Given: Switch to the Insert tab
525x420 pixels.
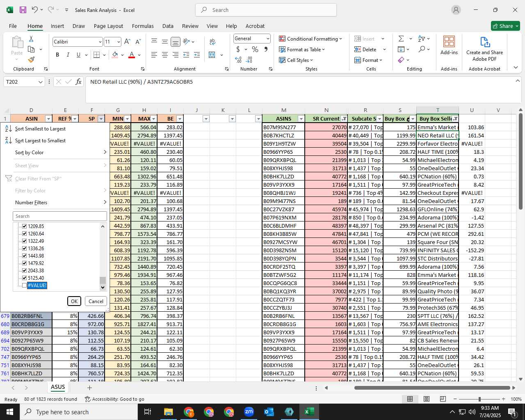Looking at the screenshot, I should click(x=57, y=26).
